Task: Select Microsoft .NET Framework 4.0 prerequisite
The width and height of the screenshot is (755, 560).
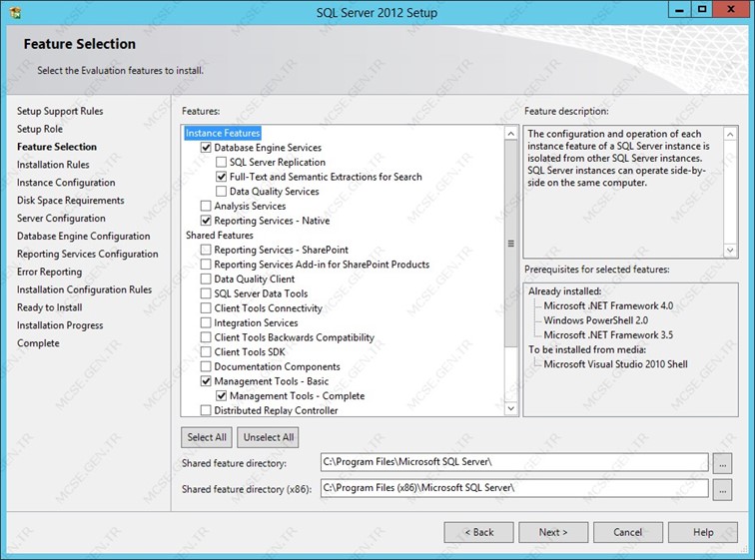Action: click(x=608, y=306)
